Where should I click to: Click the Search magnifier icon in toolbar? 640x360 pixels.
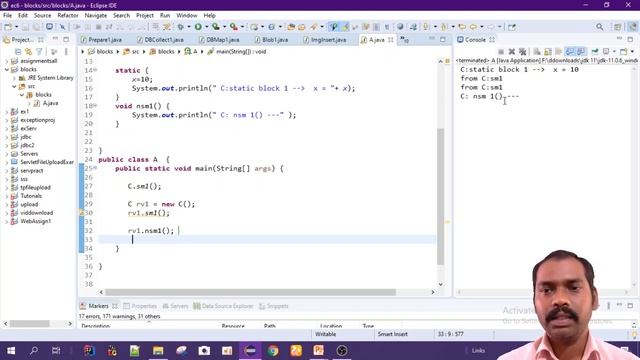pos(600,27)
